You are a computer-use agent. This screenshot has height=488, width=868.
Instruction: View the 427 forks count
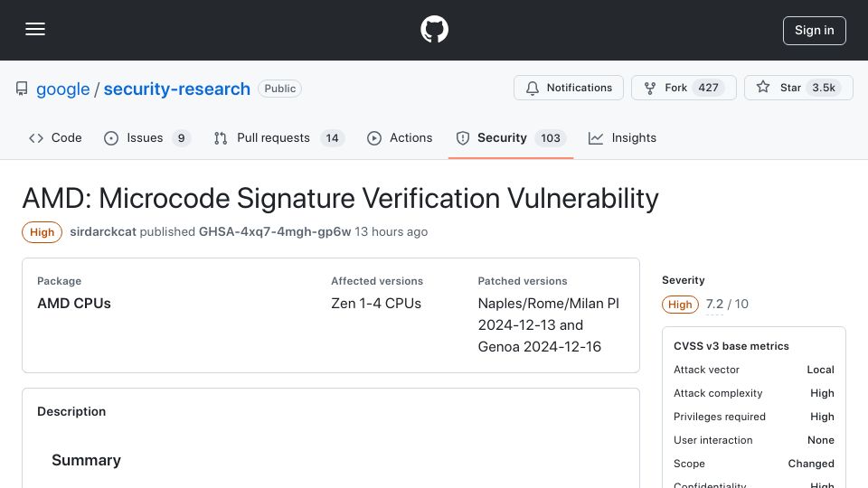point(708,88)
